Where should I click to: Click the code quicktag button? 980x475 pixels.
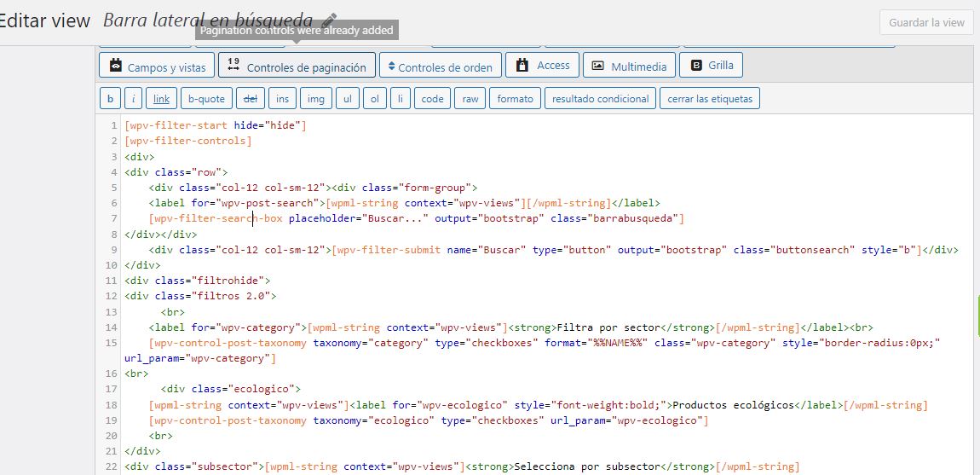pyautogui.click(x=432, y=99)
